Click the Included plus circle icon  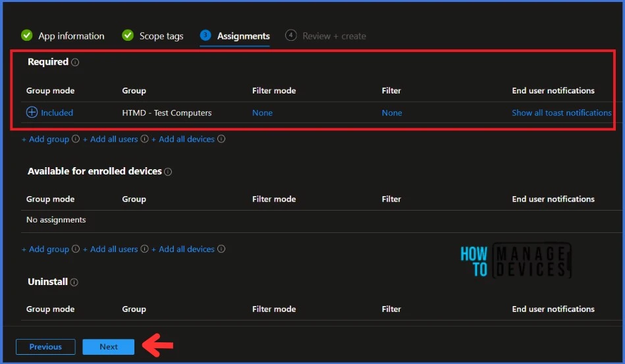pos(32,113)
